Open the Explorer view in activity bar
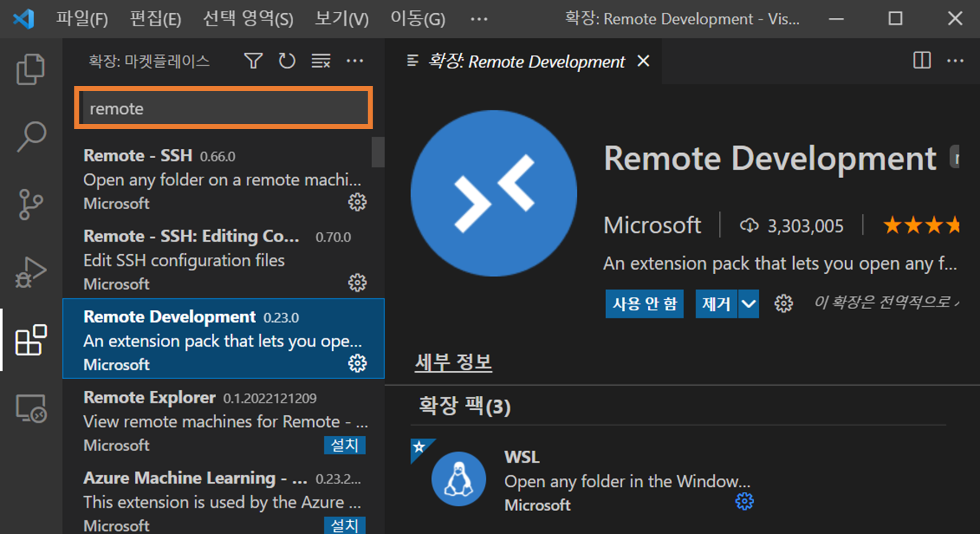The width and height of the screenshot is (980, 534). [x=31, y=69]
